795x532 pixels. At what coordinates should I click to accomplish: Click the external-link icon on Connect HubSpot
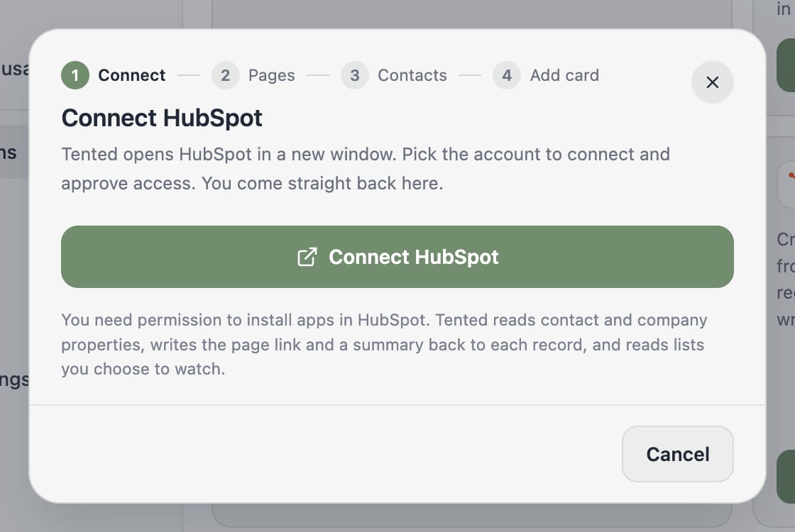[x=307, y=257]
